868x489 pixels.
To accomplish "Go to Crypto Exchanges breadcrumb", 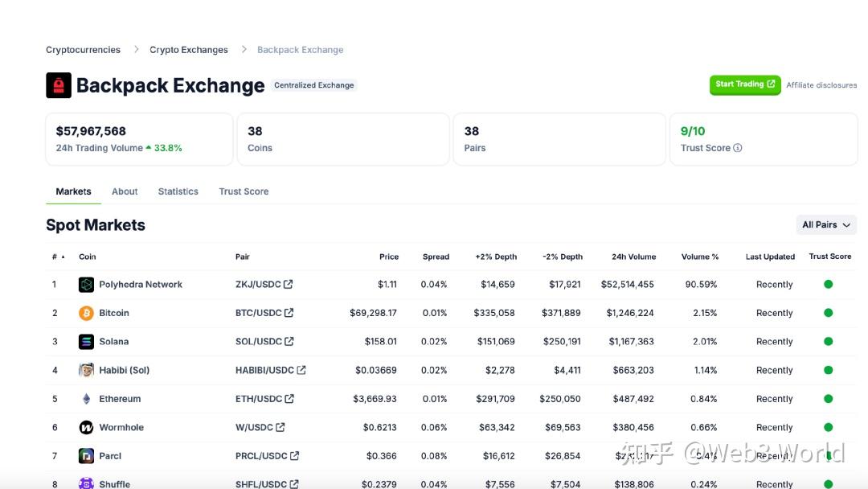I will pos(189,50).
